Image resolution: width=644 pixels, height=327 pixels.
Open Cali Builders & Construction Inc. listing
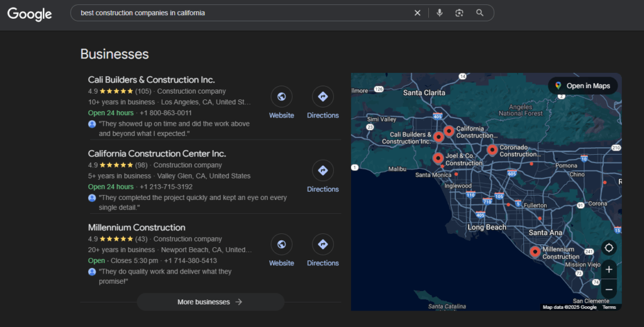pyautogui.click(x=151, y=80)
